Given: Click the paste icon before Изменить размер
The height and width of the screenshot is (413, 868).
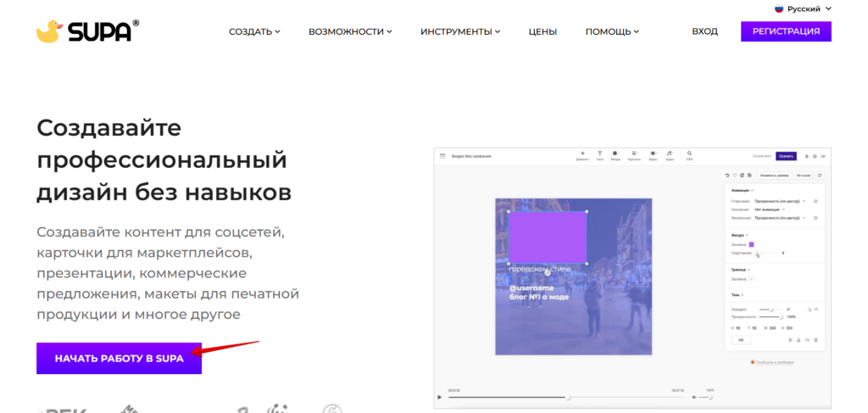Looking at the screenshot, I should 749,175.
